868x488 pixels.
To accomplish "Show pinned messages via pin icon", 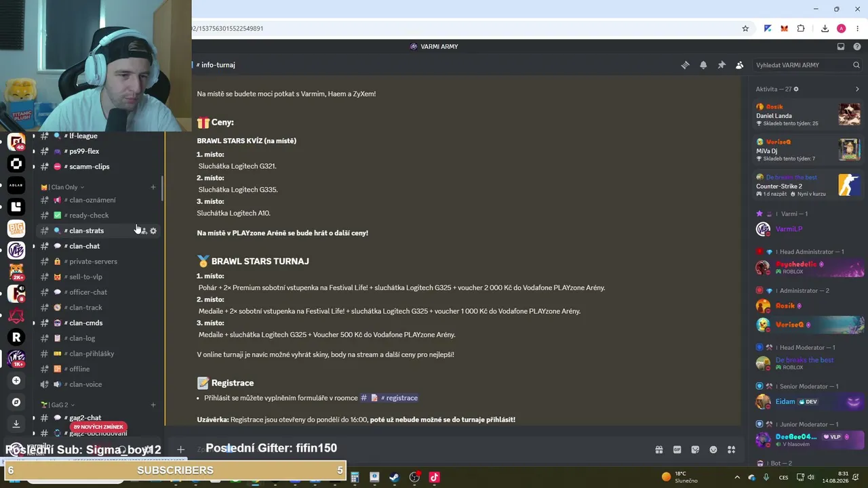I will tap(722, 65).
